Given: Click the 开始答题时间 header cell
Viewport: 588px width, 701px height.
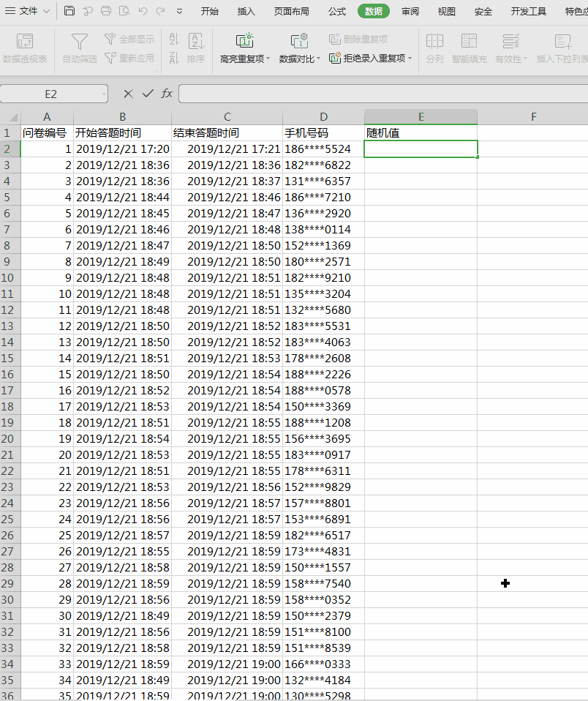Looking at the screenshot, I should click(122, 132).
